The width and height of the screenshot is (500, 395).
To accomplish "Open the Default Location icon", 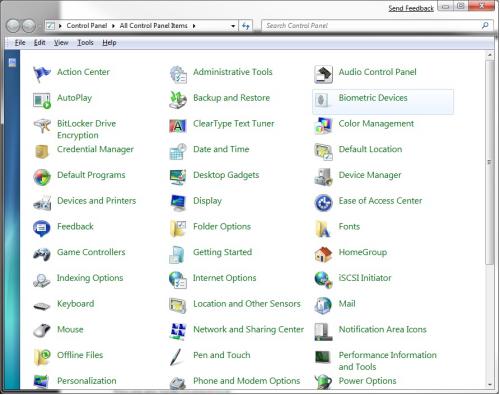I will pos(323,152).
